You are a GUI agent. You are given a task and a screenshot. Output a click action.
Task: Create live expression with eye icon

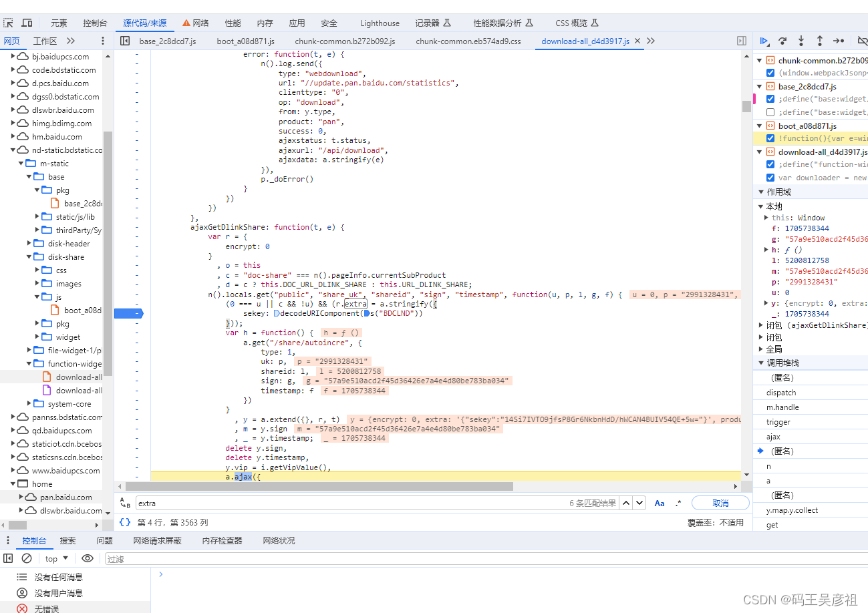point(88,558)
